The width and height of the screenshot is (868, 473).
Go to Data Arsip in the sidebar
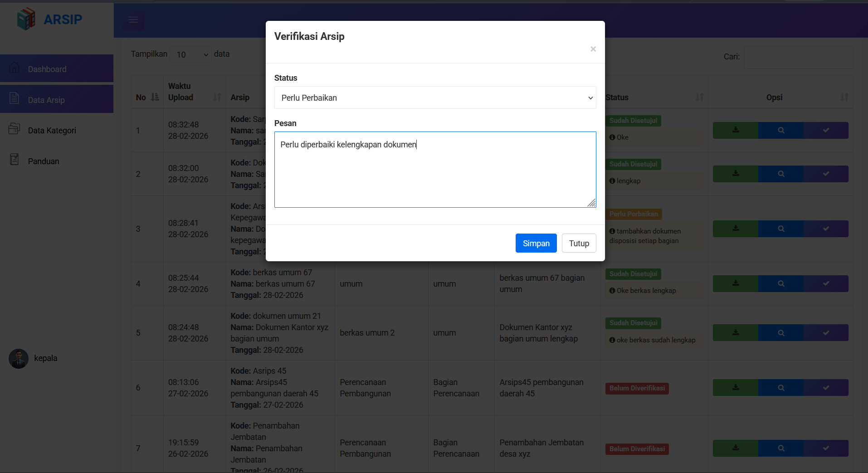(57, 99)
